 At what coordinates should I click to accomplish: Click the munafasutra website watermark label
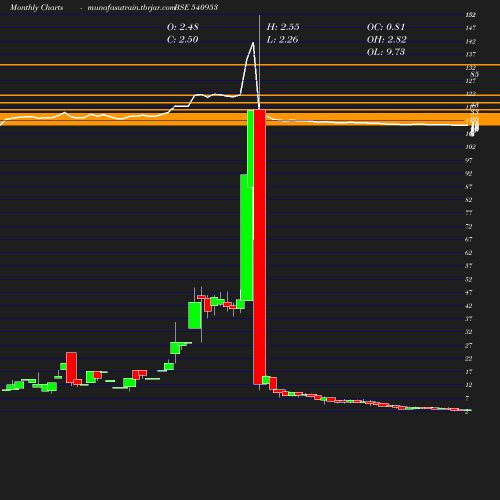tap(130, 7)
